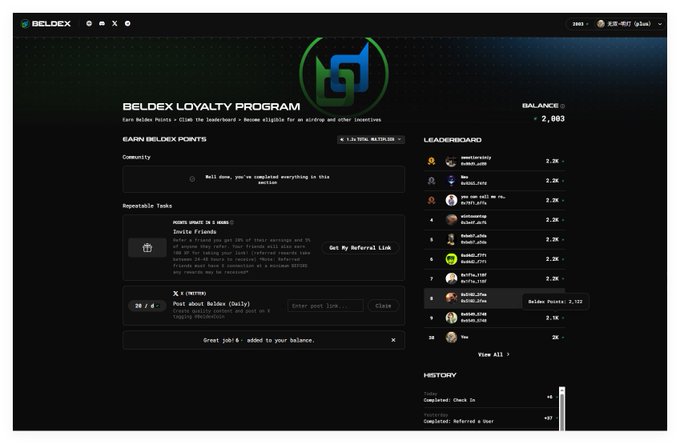The image size is (680, 444).
Task: Click the silver rank 2 medal icon
Action: click(431, 181)
